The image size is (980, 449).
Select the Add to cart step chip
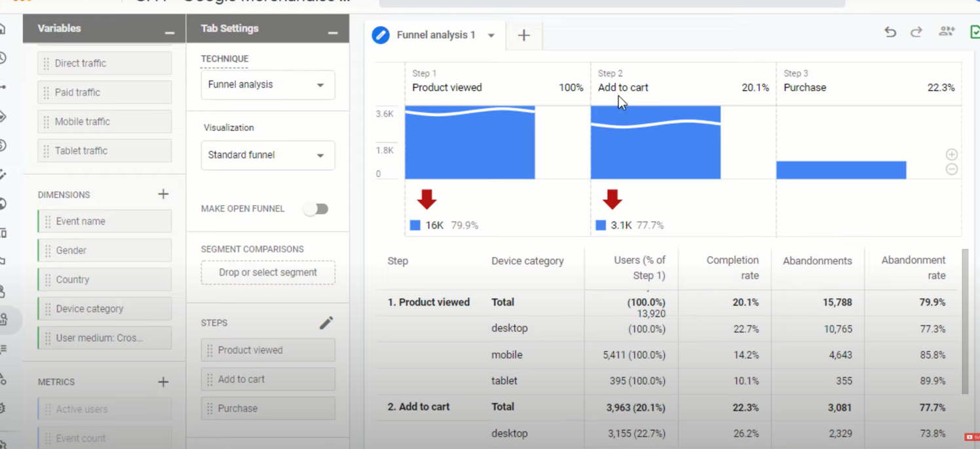[x=267, y=380]
